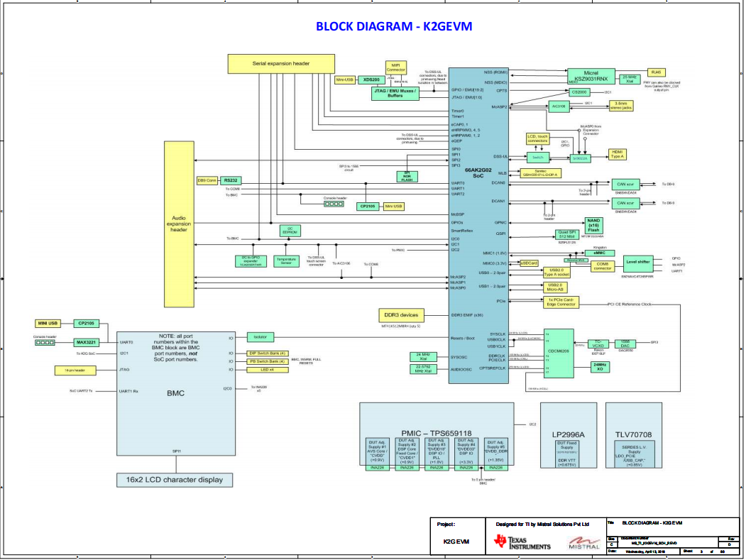Click the CAN xcvr block on DCAN1

tap(625, 203)
